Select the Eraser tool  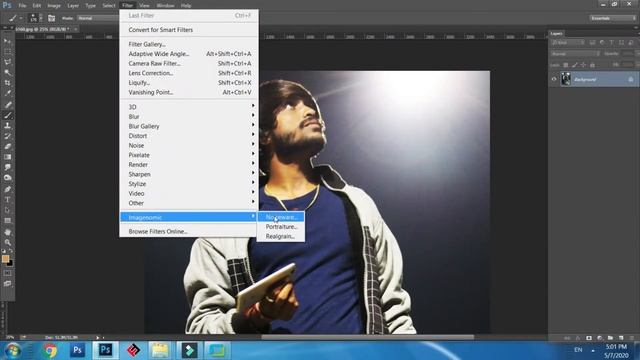[7, 147]
